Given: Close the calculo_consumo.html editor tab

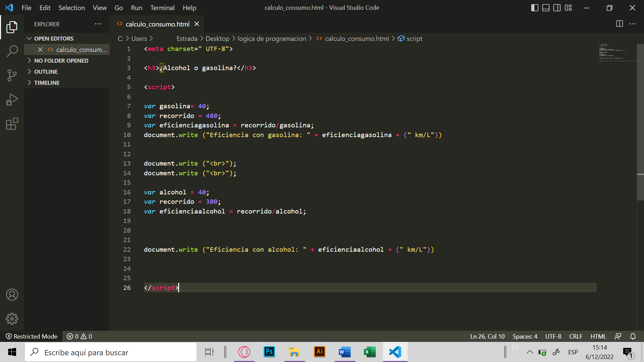Looking at the screenshot, I should [197, 24].
